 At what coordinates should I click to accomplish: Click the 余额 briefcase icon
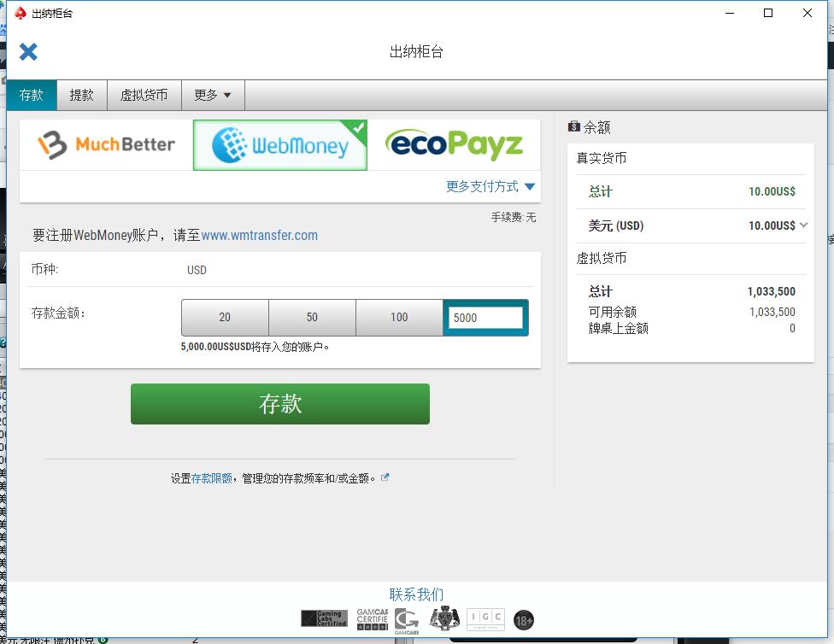click(x=574, y=126)
